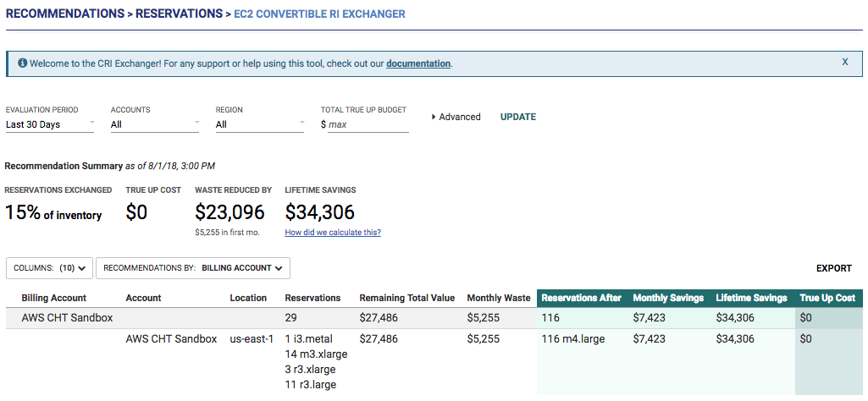Go to Recommendations breadcrumb
The width and height of the screenshot is (868, 401).
point(64,14)
